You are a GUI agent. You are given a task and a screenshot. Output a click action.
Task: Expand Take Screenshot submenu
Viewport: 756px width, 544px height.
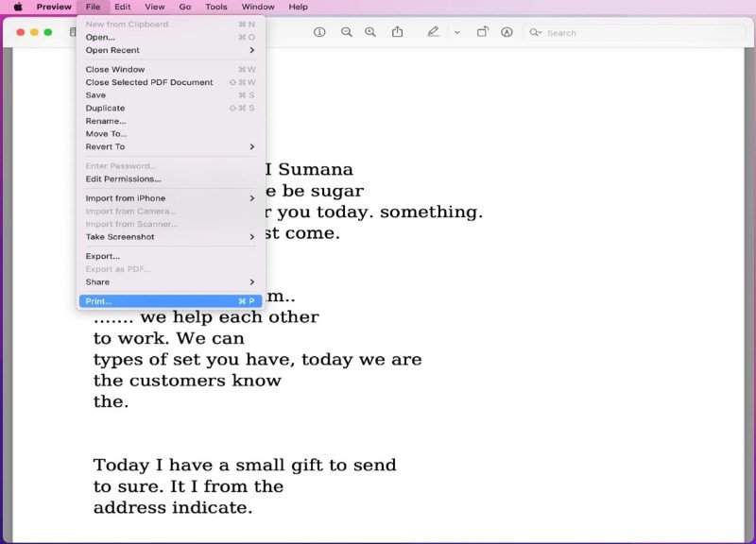[x=170, y=237]
